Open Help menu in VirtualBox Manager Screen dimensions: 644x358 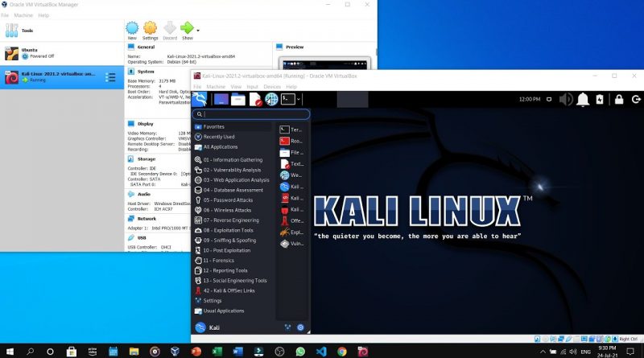(43, 15)
